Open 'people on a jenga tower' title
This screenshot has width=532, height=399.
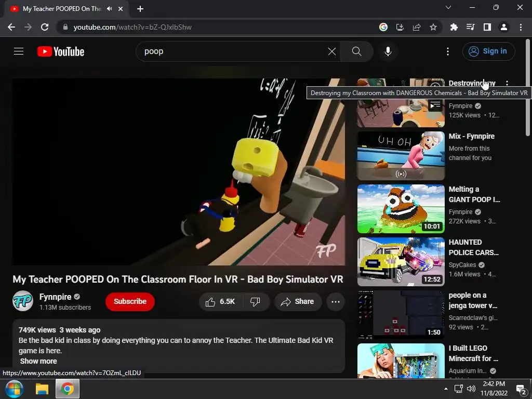click(473, 300)
